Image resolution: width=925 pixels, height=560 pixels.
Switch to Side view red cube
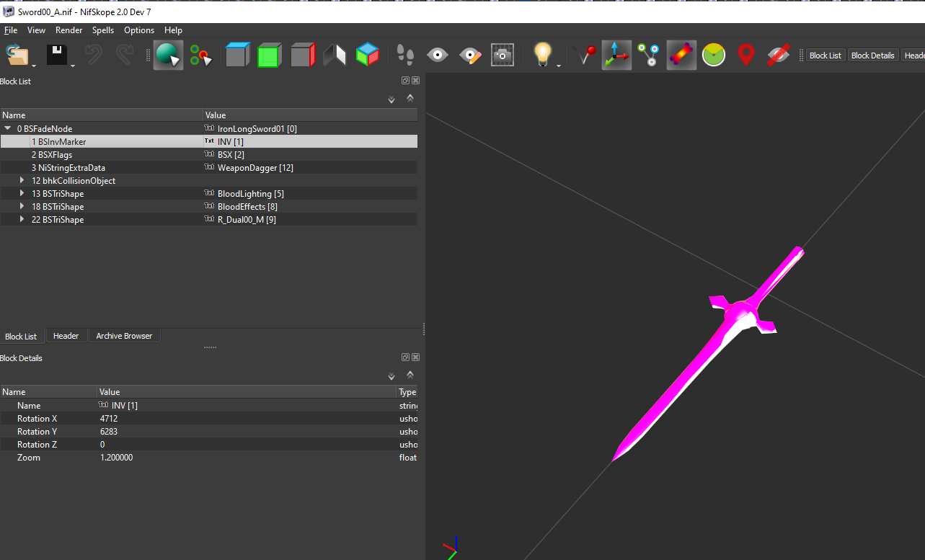[303, 55]
